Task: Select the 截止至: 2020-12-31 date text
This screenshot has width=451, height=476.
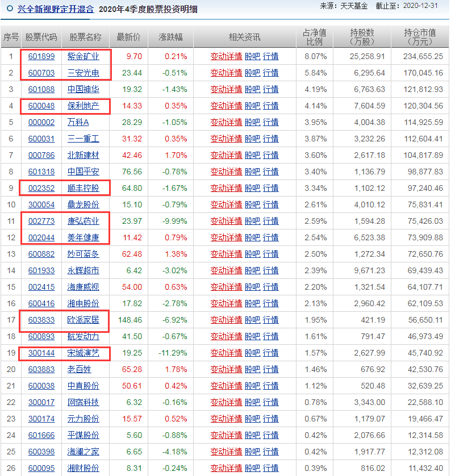Action: (407, 6)
